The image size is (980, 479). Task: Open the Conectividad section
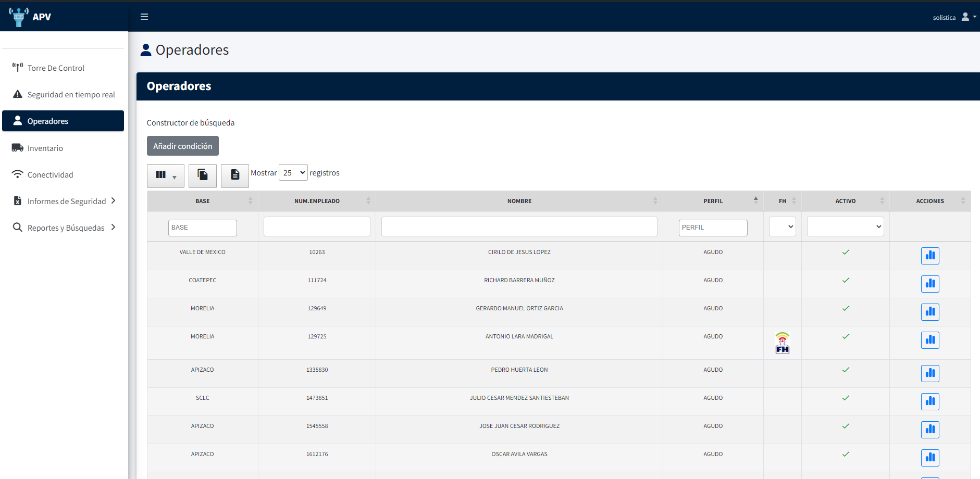click(x=63, y=174)
